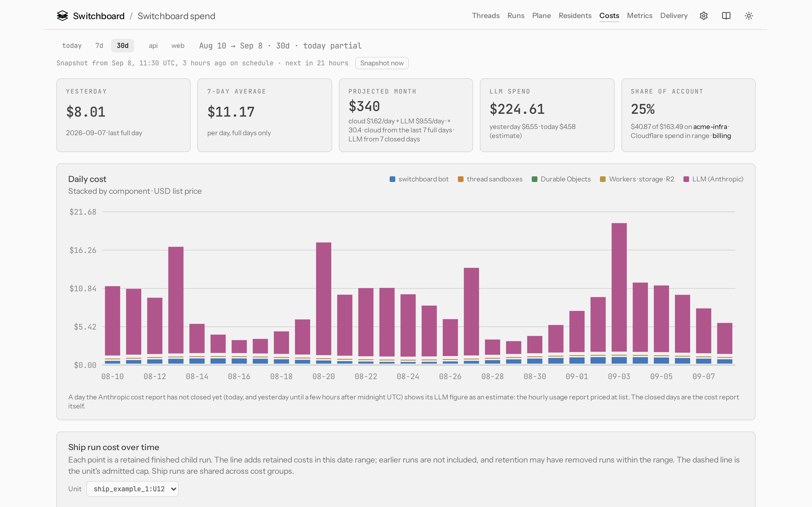812x507 pixels.
Task: Go to the Metrics tab
Action: coord(639,16)
